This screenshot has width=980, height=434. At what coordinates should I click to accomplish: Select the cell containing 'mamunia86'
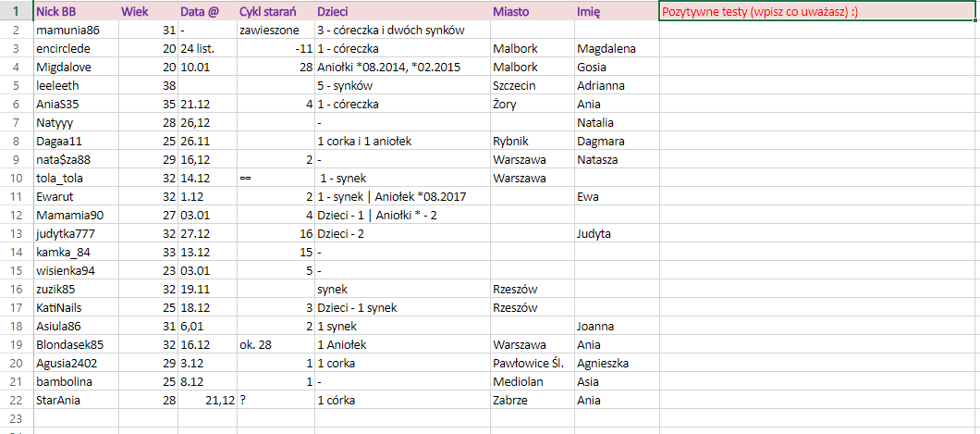click(76, 30)
